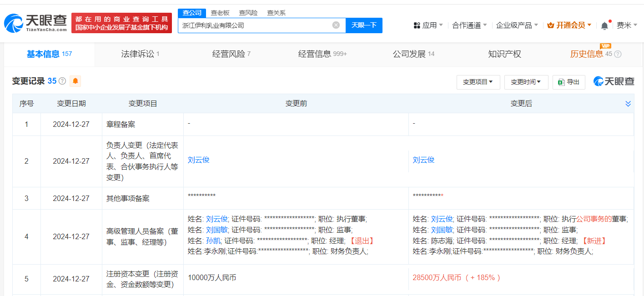This screenshot has width=644, height=296.
Task: Click the 陈志海 name in 变更后 column
Action: [x=442, y=241]
